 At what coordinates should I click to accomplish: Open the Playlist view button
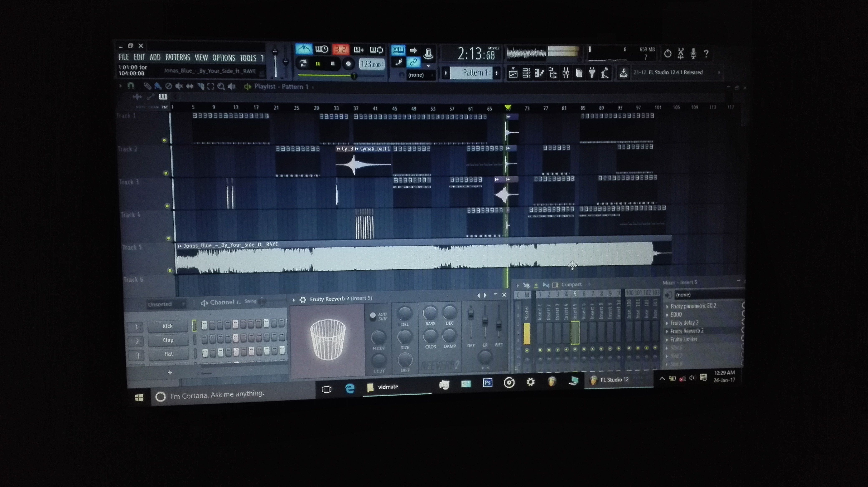point(513,73)
